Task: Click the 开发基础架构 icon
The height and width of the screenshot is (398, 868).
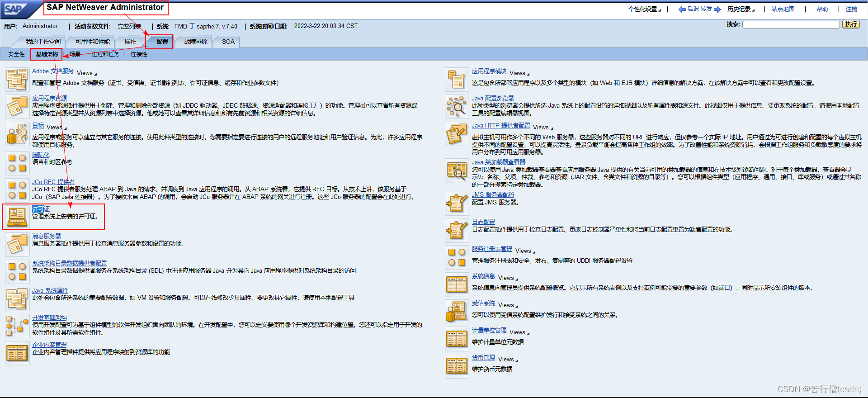Action: point(17,326)
